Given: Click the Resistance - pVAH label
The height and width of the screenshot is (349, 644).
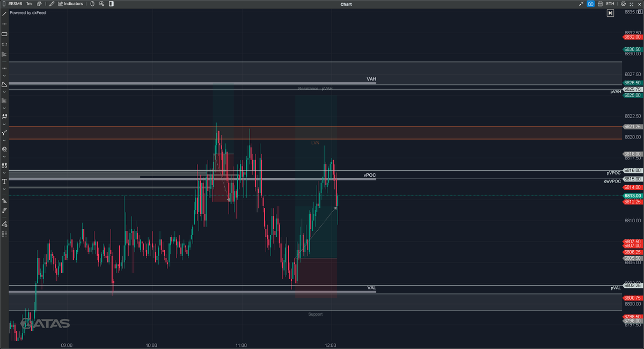Looking at the screenshot, I should 316,88.
